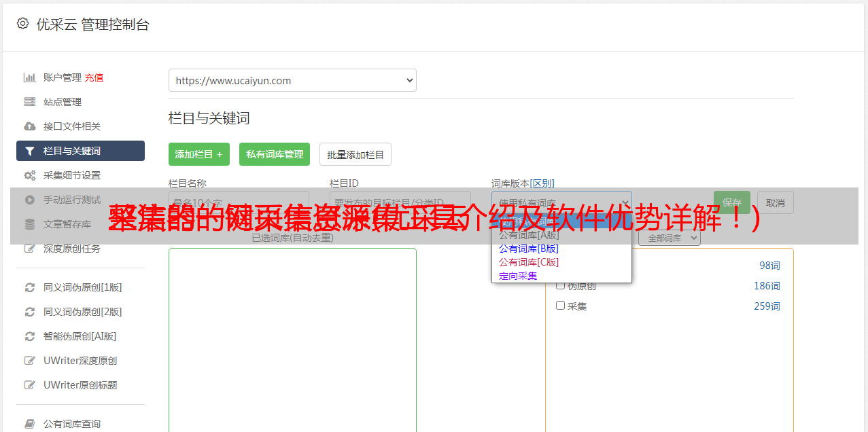
Task: Click the 私有词库管理 button
Action: [275, 154]
